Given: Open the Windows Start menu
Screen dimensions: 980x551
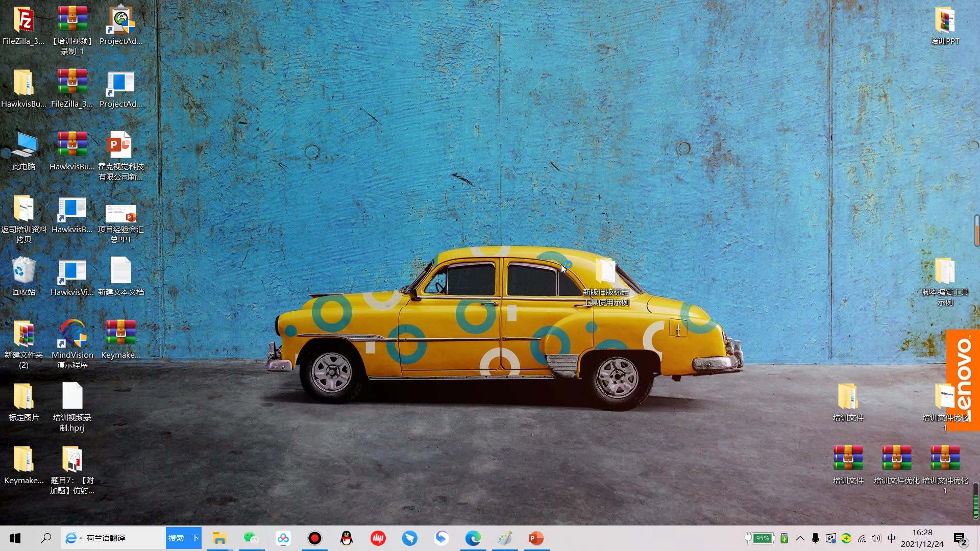Looking at the screenshot, I should click(x=15, y=538).
